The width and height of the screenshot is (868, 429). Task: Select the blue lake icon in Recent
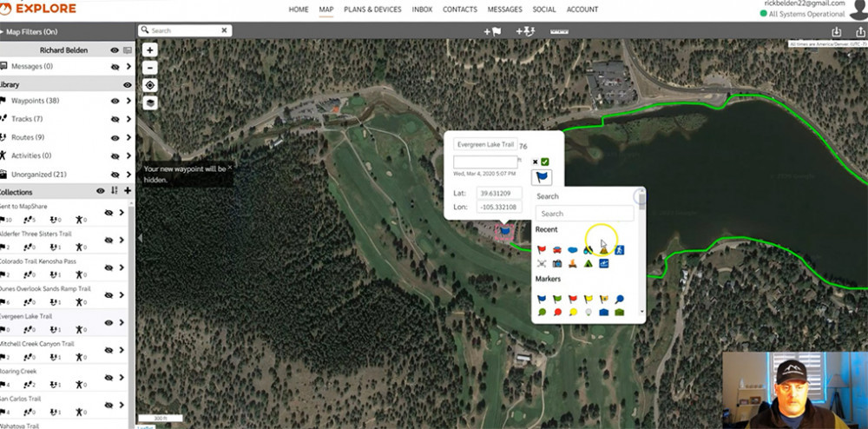pos(572,249)
